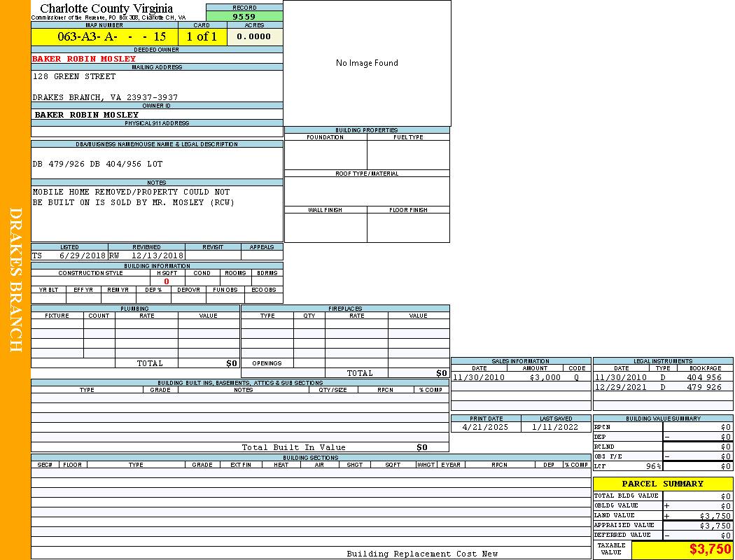
Task: Select the acres value 0.0000
Action: (253, 36)
